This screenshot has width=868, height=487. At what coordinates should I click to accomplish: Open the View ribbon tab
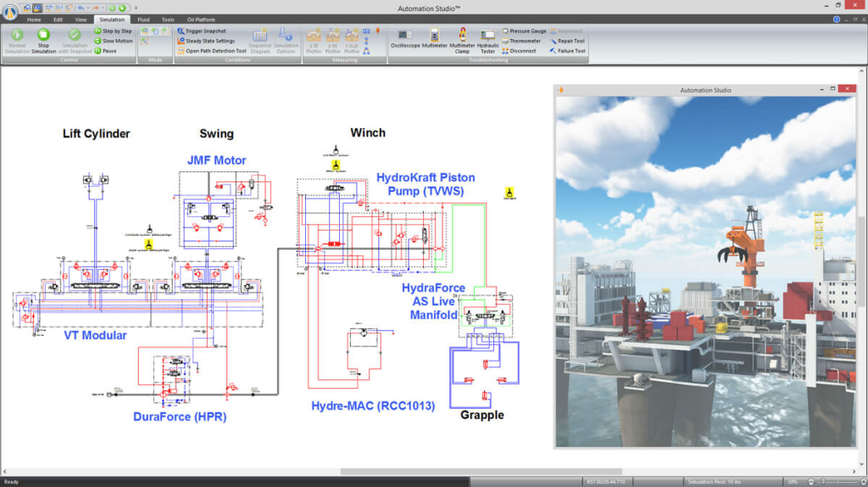coord(81,20)
